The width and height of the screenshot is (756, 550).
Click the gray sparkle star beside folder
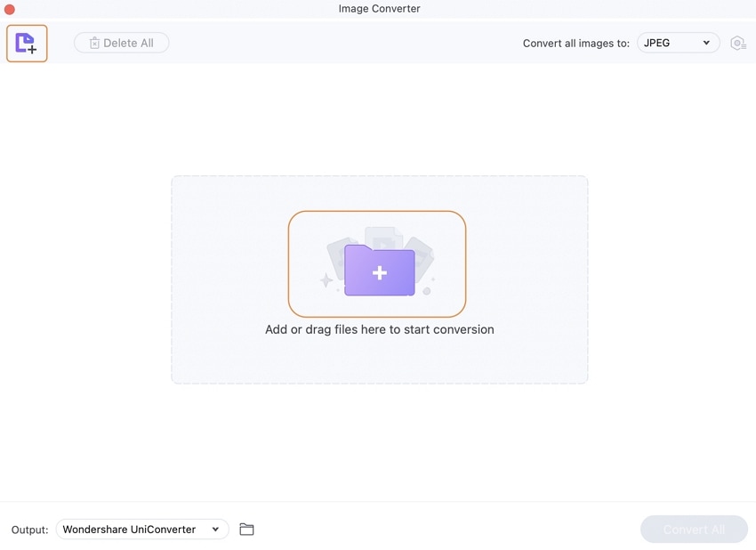pyautogui.click(x=326, y=279)
